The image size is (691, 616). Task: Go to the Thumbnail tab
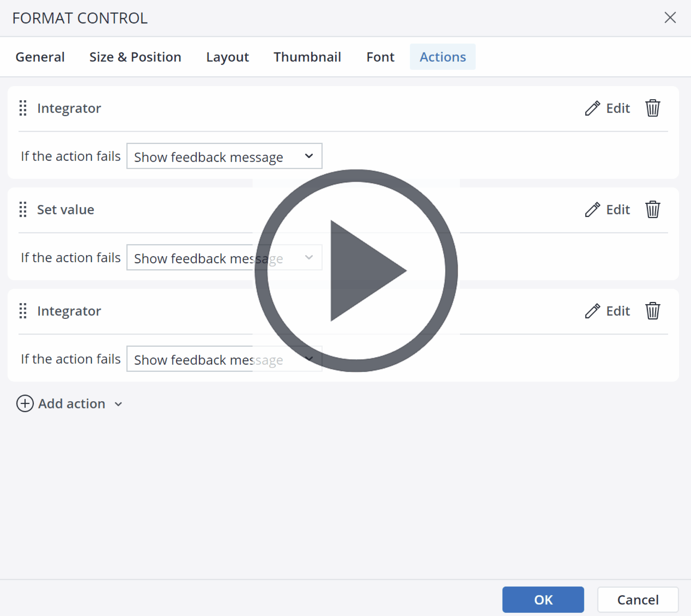307,57
